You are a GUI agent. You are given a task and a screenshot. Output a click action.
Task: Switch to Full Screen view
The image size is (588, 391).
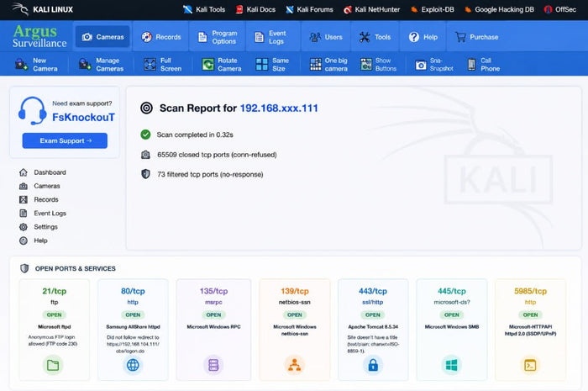click(x=162, y=65)
